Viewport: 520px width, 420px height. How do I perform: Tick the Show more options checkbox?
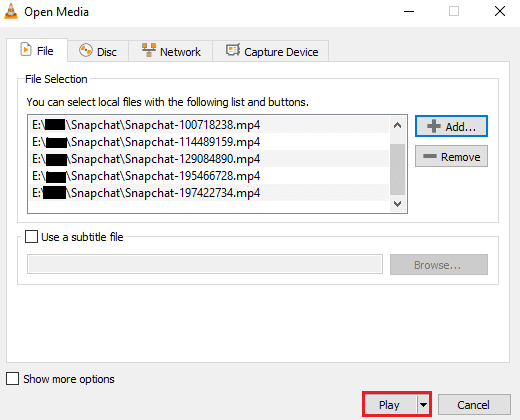pyautogui.click(x=13, y=379)
